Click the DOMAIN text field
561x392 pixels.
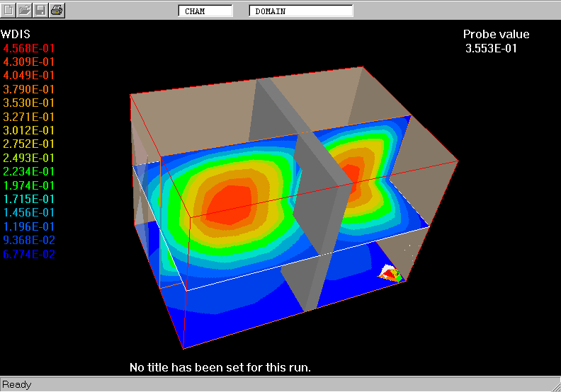point(300,11)
